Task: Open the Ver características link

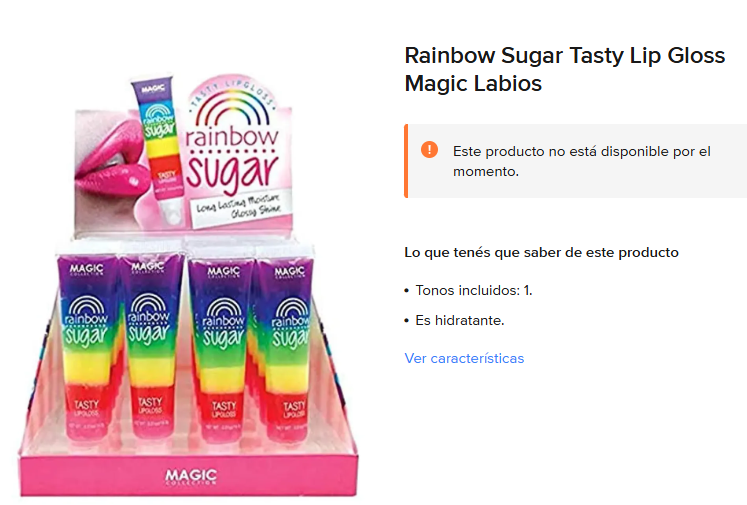Action: tap(464, 358)
